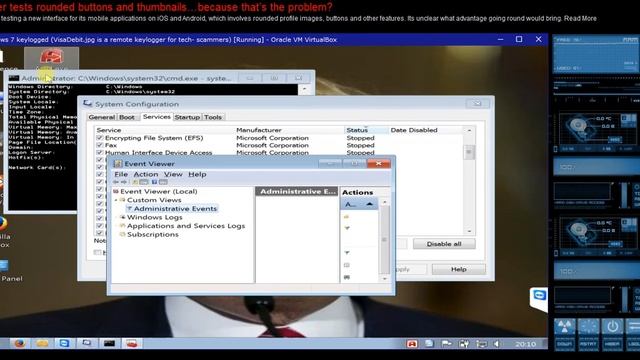Switch to the Tools tab
This screenshot has width=640, height=360.
(x=213, y=117)
